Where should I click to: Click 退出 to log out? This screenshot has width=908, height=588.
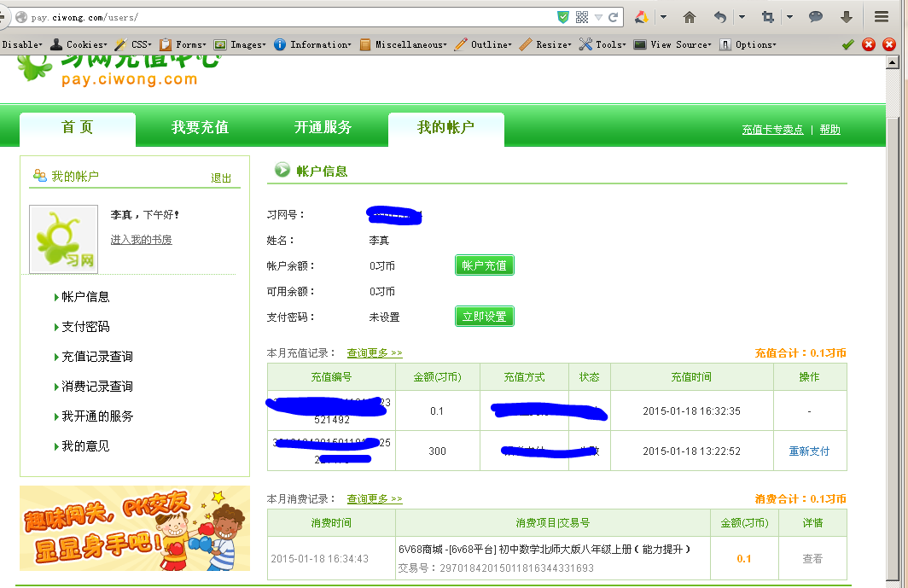[x=221, y=178]
